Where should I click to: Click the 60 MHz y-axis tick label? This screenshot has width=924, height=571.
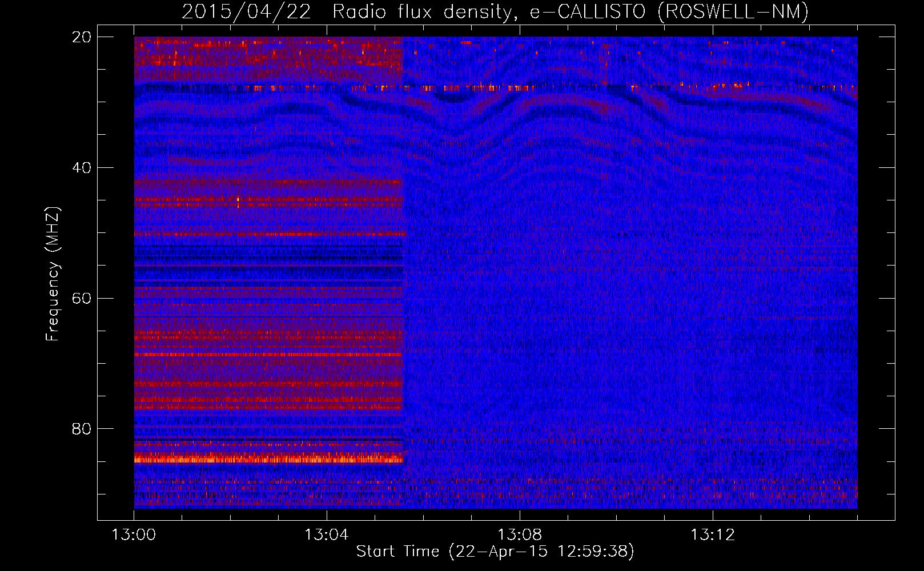pyautogui.click(x=82, y=298)
